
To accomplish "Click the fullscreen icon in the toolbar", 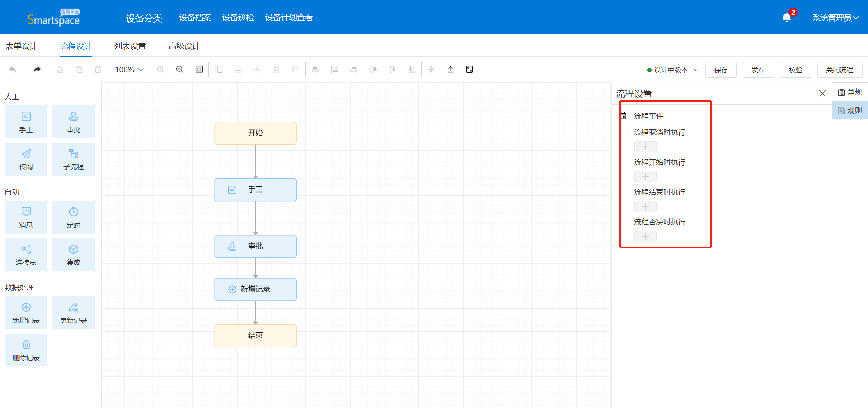I will pos(470,70).
